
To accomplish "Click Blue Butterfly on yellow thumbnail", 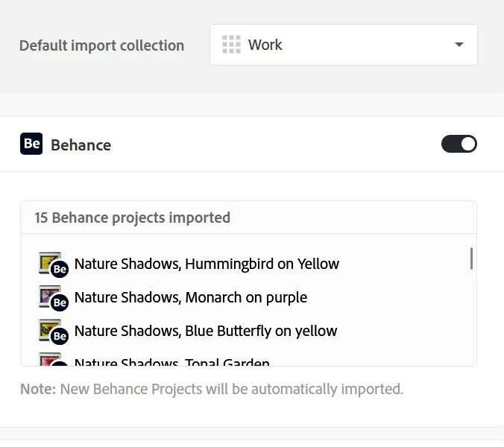I will click(x=48, y=328).
